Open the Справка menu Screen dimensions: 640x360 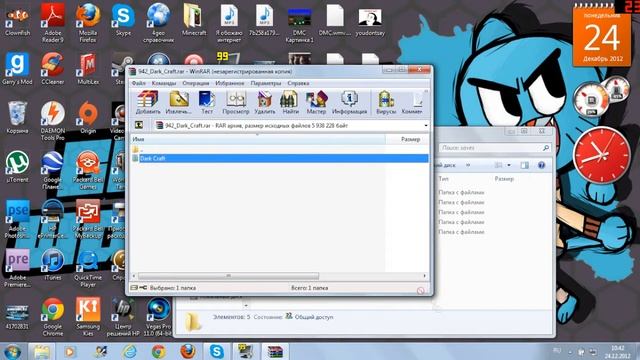tap(298, 83)
